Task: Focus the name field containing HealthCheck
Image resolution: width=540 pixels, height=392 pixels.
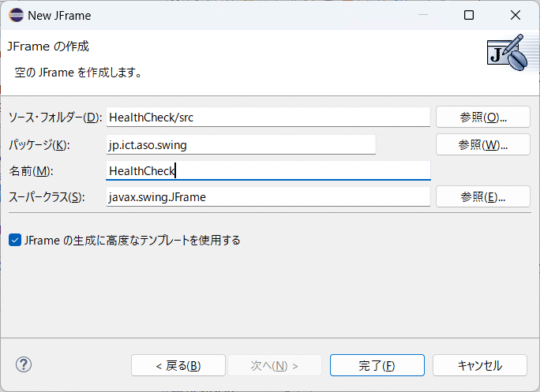Action: pyautogui.click(x=268, y=170)
